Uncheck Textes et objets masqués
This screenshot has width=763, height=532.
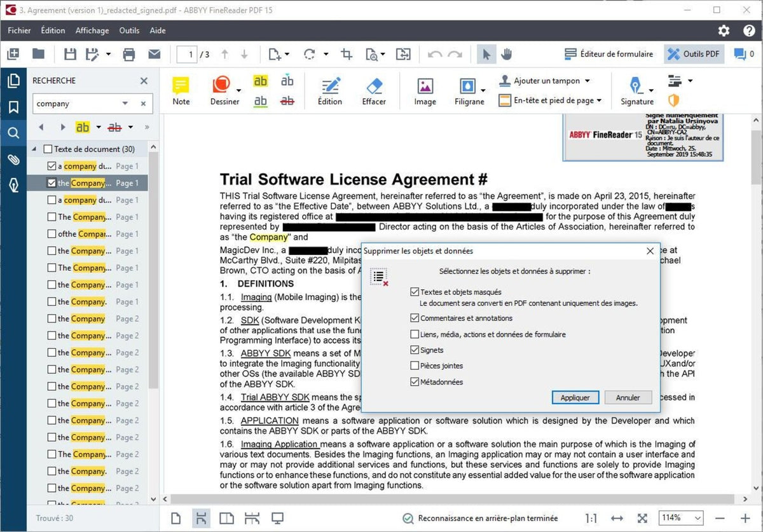[415, 292]
